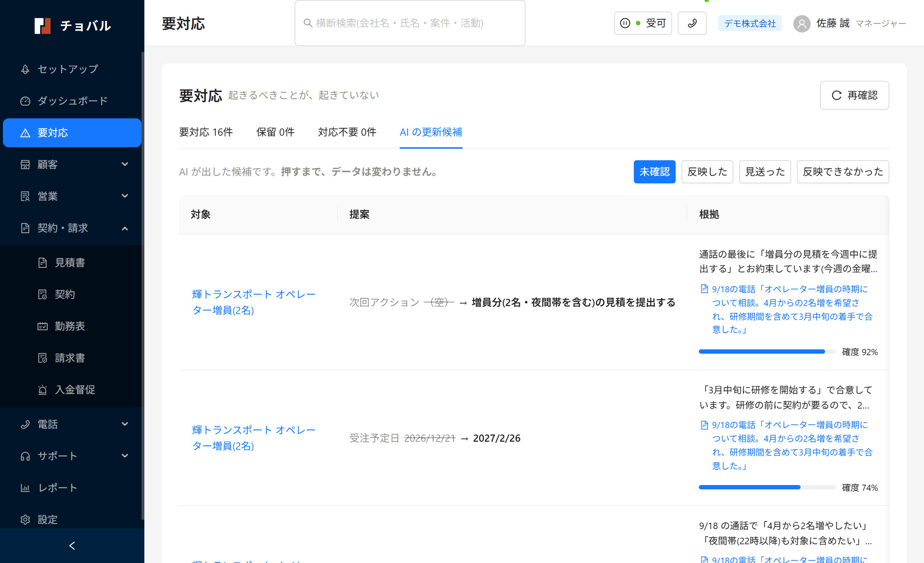Open the デモ株式会社 company selector
The width and height of the screenshot is (924, 563).
[x=750, y=23]
